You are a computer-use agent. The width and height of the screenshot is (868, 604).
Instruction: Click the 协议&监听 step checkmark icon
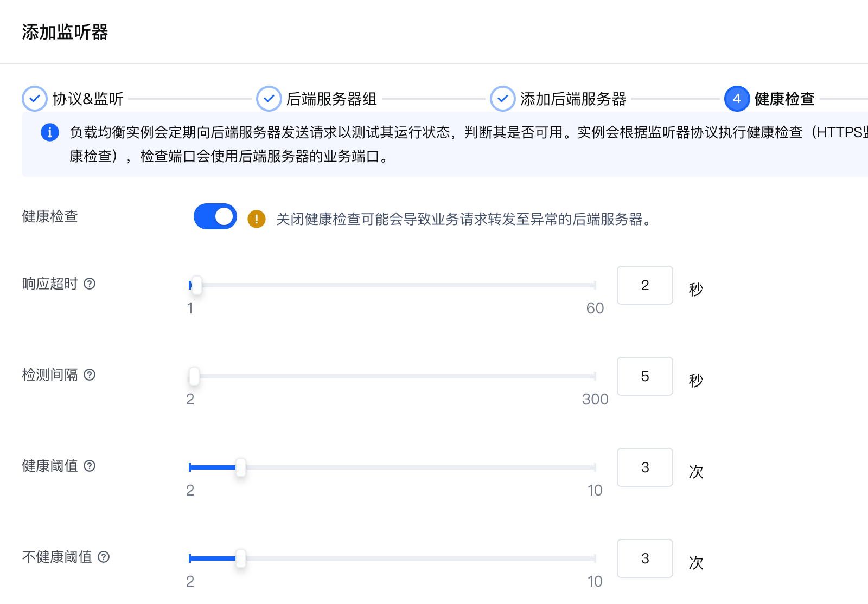35,99
